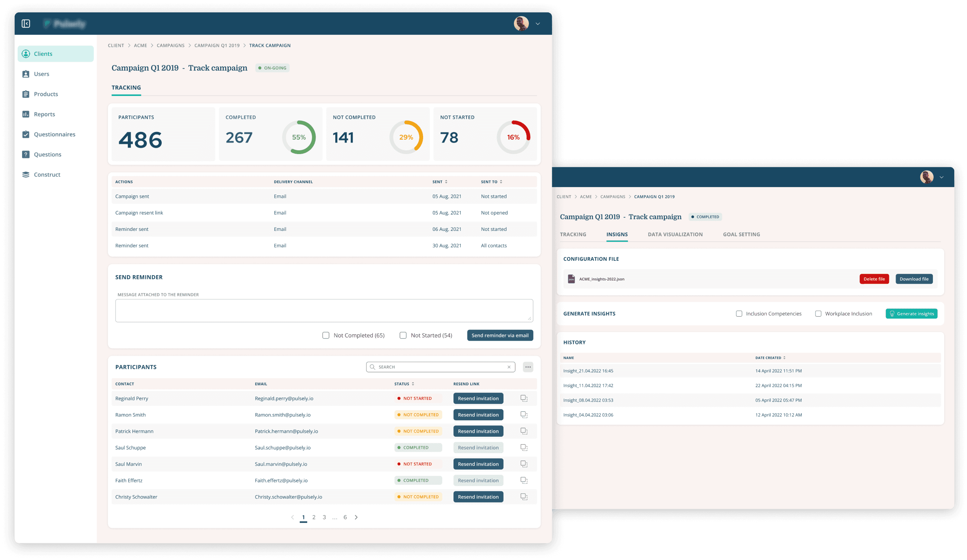Open the Questionnaires sidebar item
Screen dimensions: 967x560
tap(54, 134)
